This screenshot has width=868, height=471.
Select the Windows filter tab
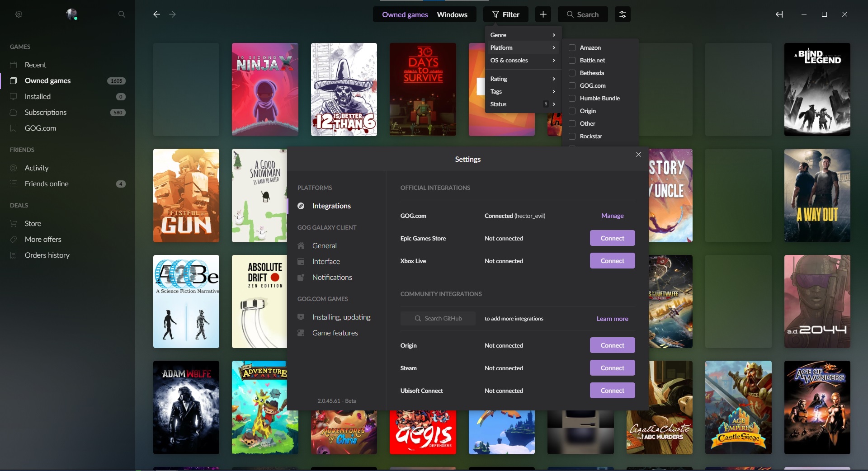click(452, 14)
